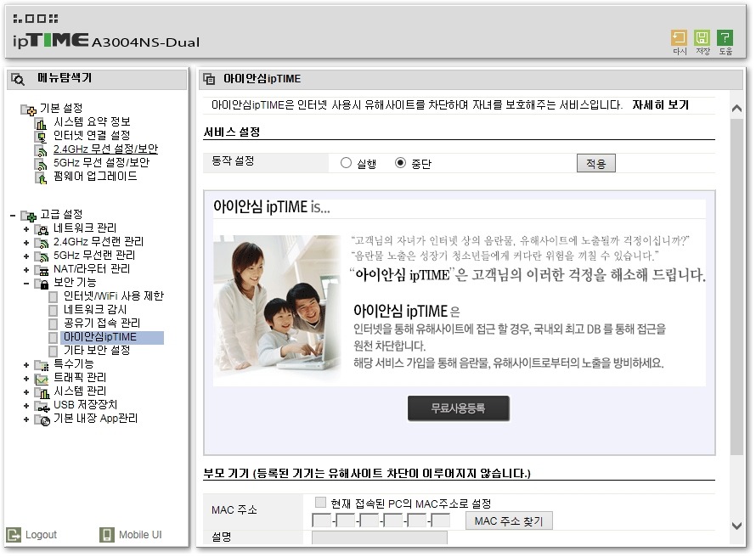Click the 2.4GHz 무선랜 관리 icon

(42, 242)
